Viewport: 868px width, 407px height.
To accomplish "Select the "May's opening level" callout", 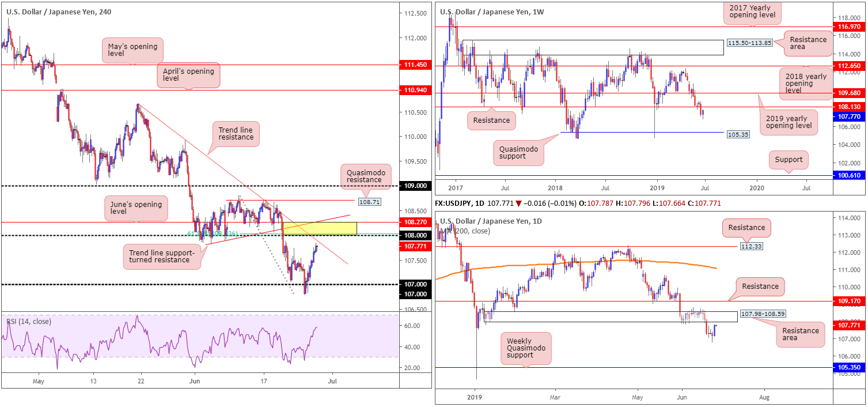I will [133, 50].
